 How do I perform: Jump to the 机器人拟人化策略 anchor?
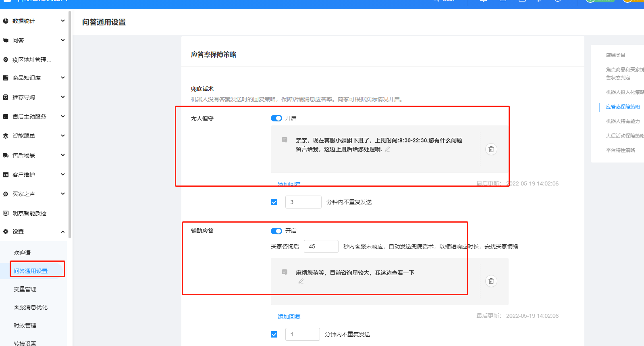[625, 92]
